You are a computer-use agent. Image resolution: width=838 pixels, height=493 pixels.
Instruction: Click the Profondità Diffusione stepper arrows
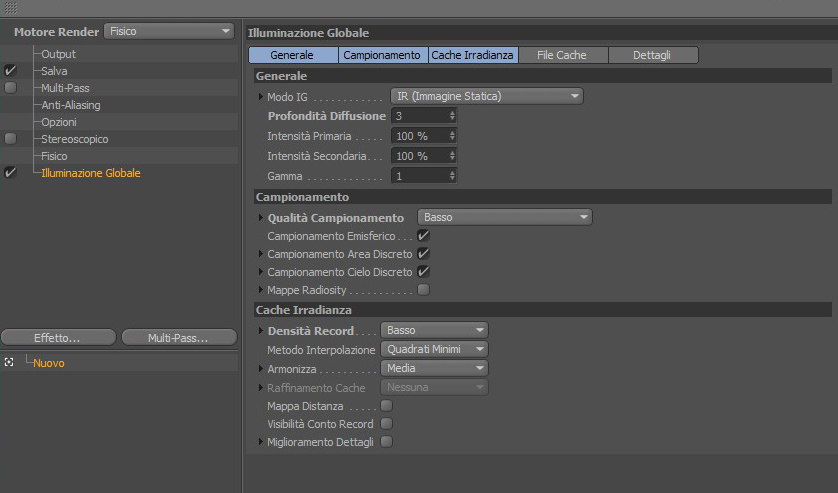point(452,116)
